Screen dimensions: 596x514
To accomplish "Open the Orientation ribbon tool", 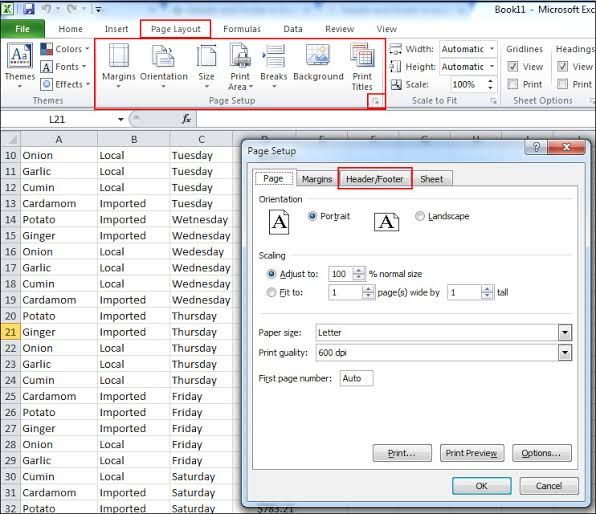I will pyautogui.click(x=163, y=65).
